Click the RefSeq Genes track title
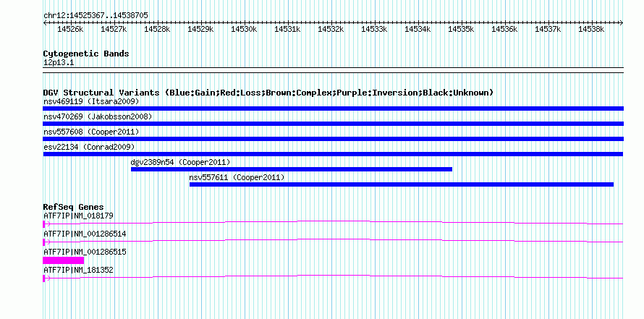Screen dimensions: 644x319 tap(73, 207)
